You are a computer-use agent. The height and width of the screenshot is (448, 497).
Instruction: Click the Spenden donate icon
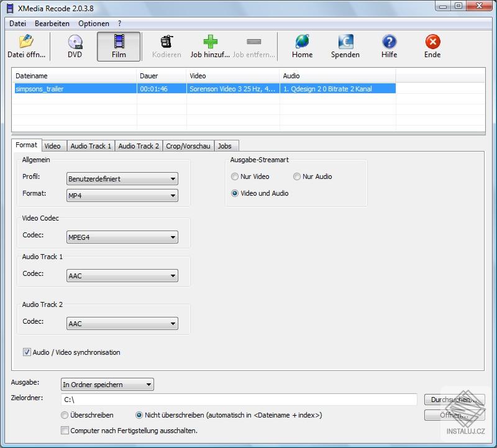click(x=345, y=45)
